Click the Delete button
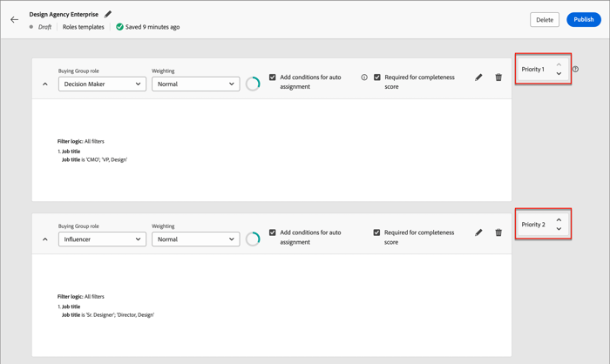This screenshot has width=610, height=364. pos(545,19)
